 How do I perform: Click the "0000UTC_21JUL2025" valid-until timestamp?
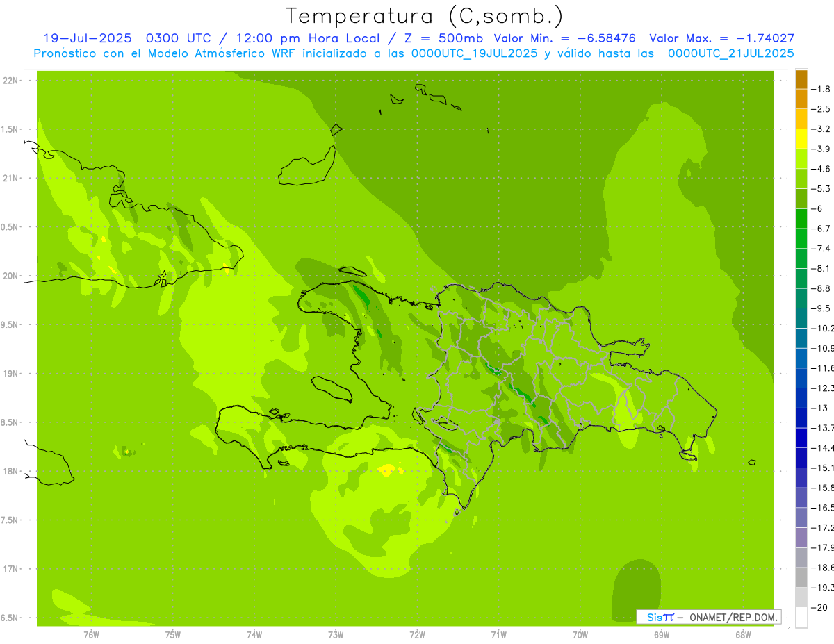pos(731,53)
